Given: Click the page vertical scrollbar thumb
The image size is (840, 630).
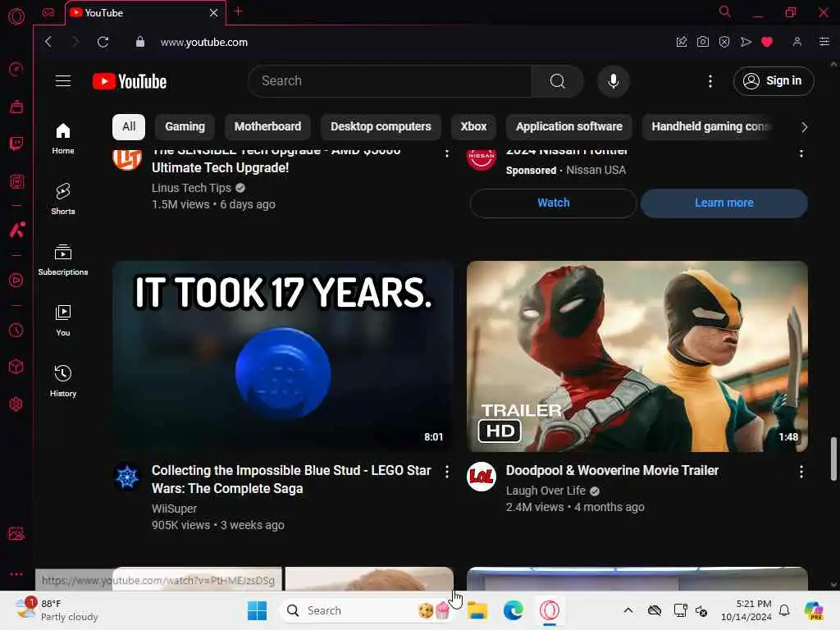Looking at the screenshot, I should coord(833,459).
